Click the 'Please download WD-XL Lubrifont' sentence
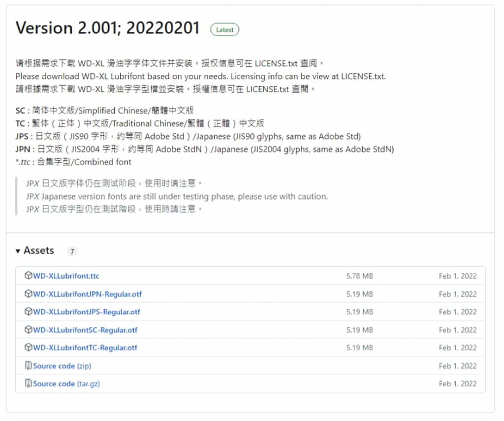Screen dimensions: 504x421 click(x=201, y=76)
